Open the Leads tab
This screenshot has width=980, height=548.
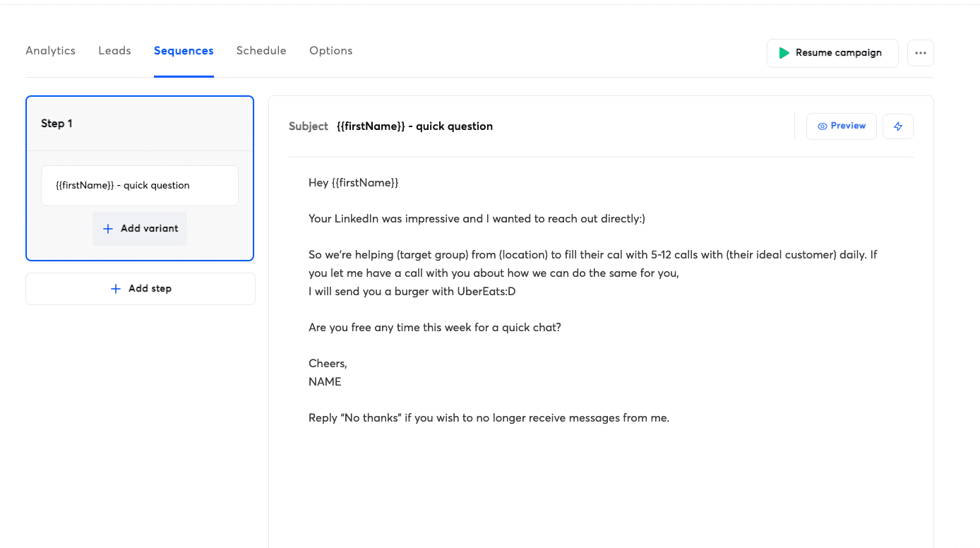point(114,51)
